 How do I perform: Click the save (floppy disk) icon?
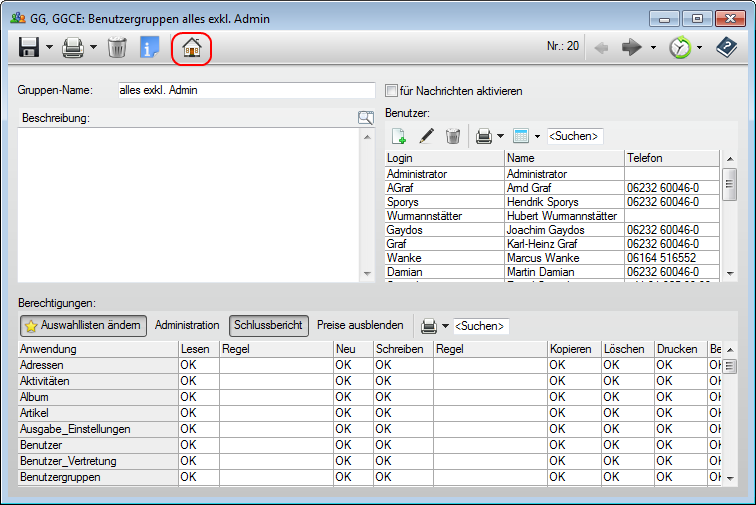(x=29, y=47)
